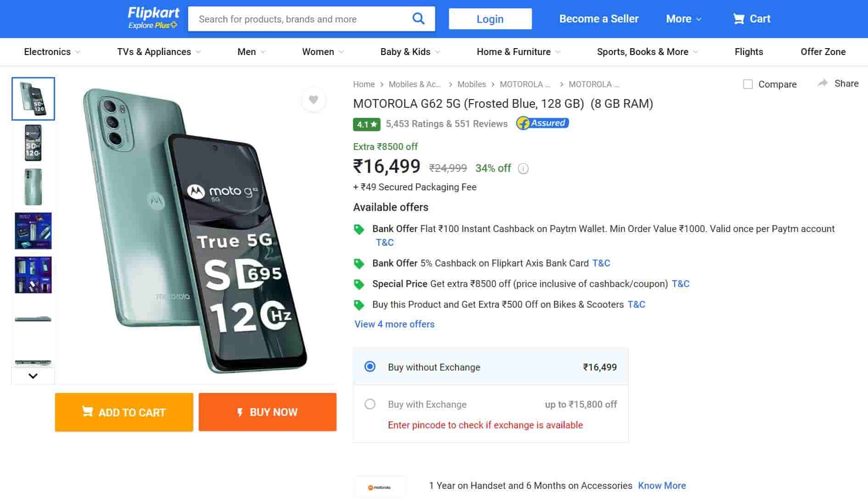Open the Flights menu
This screenshot has width=868, height=504.
point(748,52)
